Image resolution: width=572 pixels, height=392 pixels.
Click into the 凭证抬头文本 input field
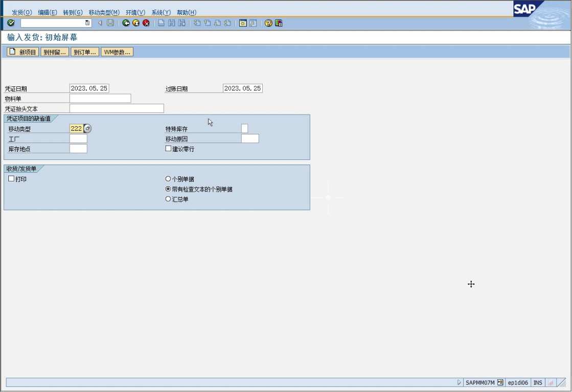[117, 108]
